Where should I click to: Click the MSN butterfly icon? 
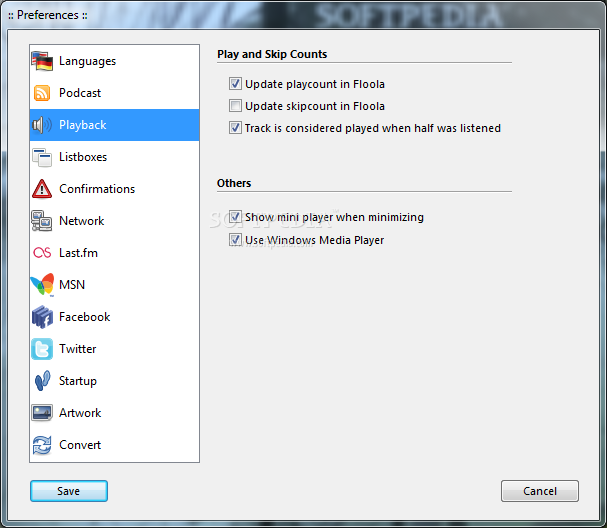(x=42, y=285)
